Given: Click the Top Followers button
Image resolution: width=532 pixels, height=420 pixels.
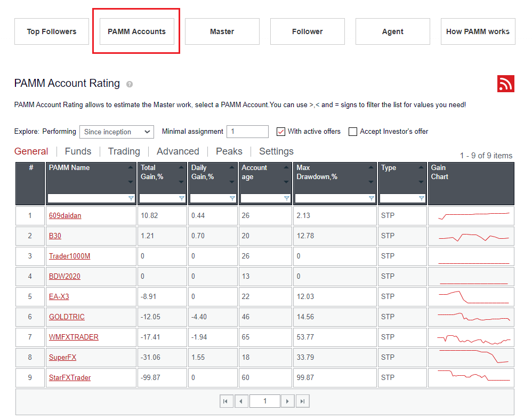Looking at the screenshot, I should tap(52, 31).
